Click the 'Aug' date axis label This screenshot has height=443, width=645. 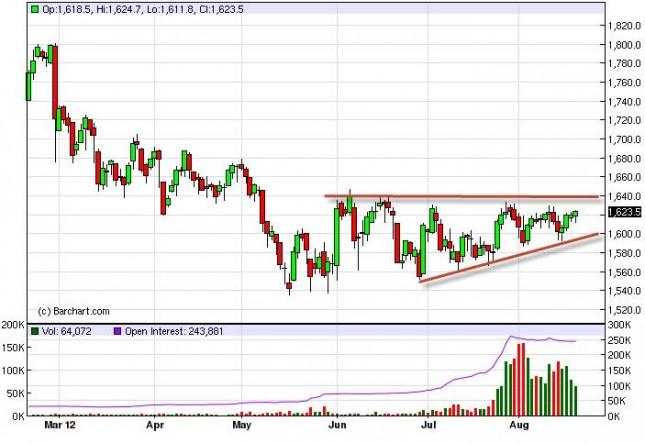point(519,425)
